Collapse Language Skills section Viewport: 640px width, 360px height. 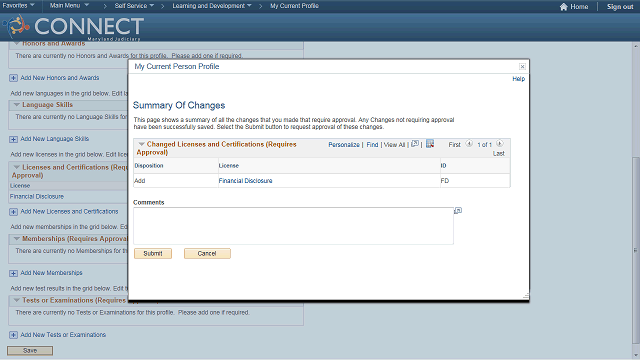point(17,104)
